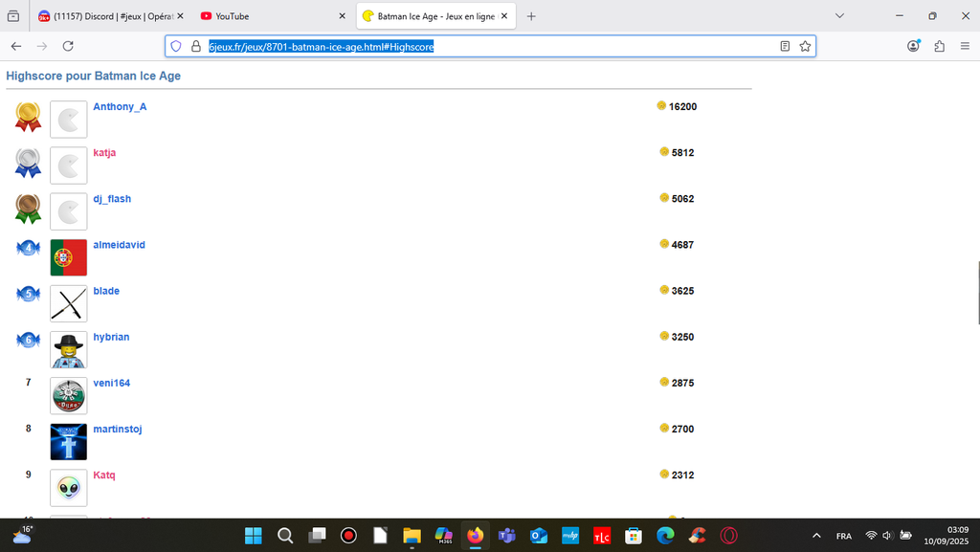Open the Firefox View recent browsing button
The image size is (980, 552).
point(13,16)
